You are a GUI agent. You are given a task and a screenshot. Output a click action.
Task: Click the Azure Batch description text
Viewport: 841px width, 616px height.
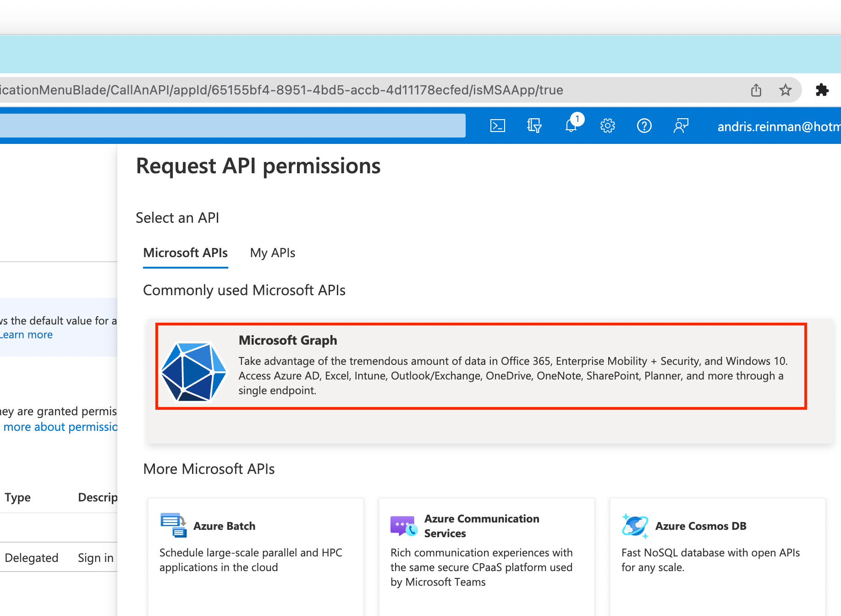click(251, 560)
